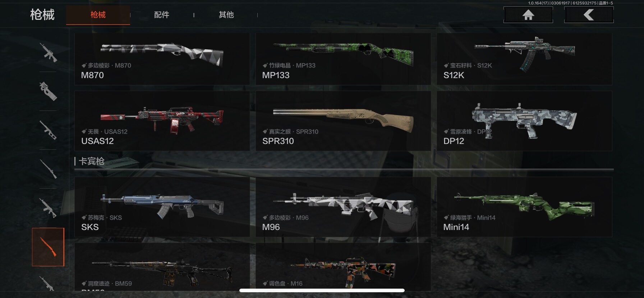Select bottom partially visible sidebar gun icon
Viewport: 644px width, 298px height.
pyautogui.click(x=48, y=283)
